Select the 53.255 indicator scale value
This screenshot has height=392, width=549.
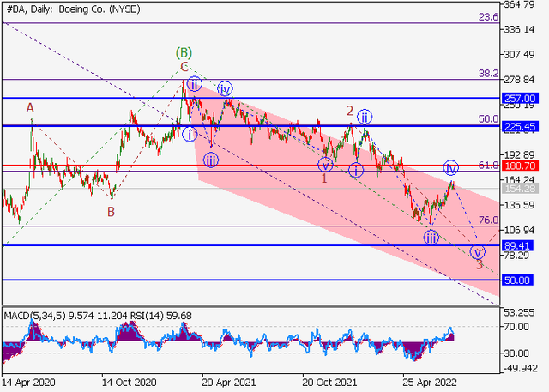click(x=519, y=312)
